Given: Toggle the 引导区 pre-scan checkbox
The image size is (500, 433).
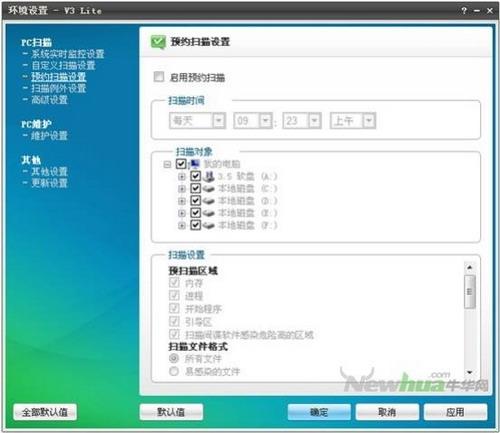Looking at the screenshot, I should 174,321.
